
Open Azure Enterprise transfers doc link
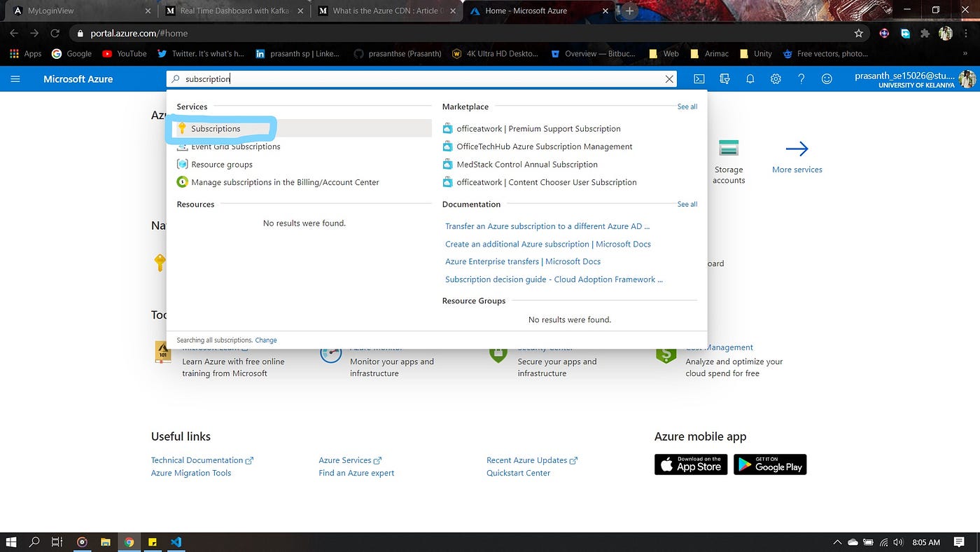click(x=523, y=261)
